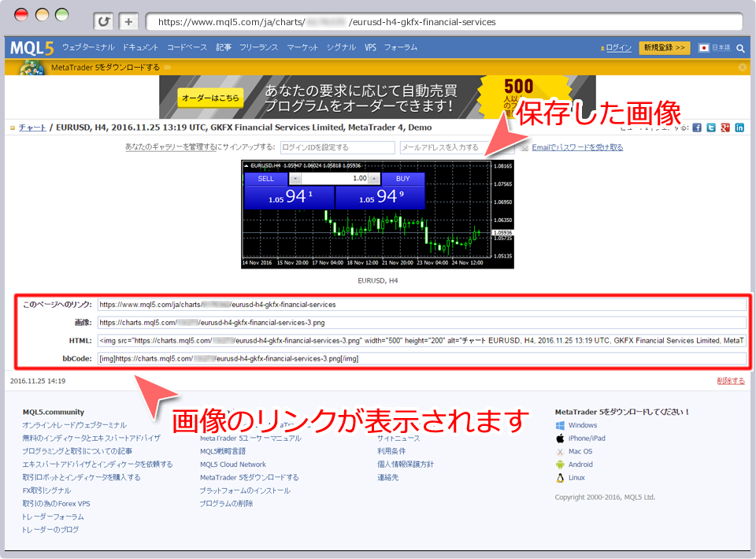Open MQL5 Cloud Network link

pyautogui.click(x=233, y=465)
